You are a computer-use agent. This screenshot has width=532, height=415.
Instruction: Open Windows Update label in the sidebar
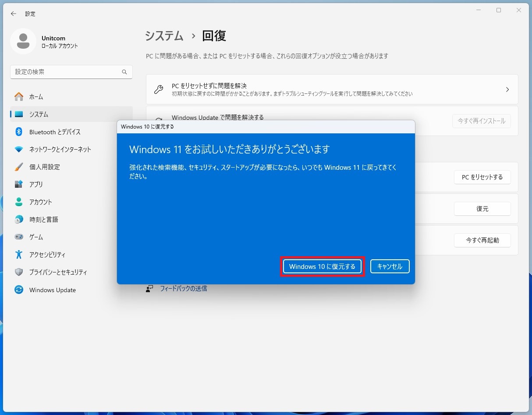click(x=53, y=290)
